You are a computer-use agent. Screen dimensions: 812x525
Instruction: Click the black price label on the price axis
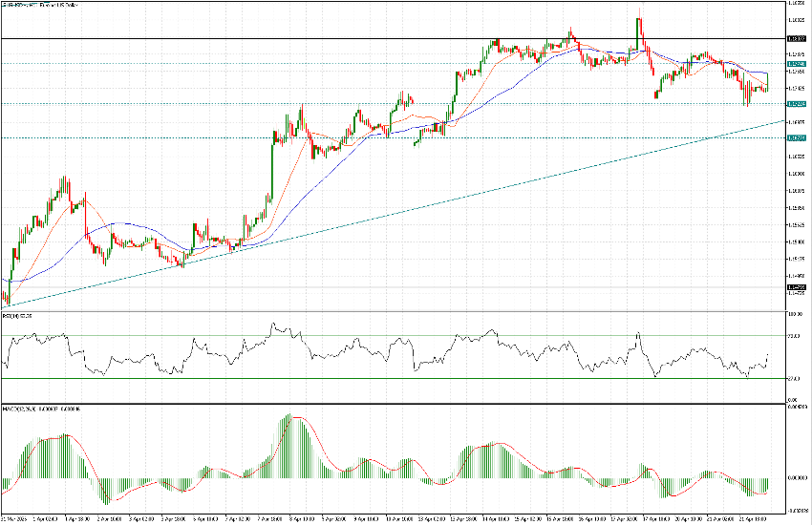795,38
